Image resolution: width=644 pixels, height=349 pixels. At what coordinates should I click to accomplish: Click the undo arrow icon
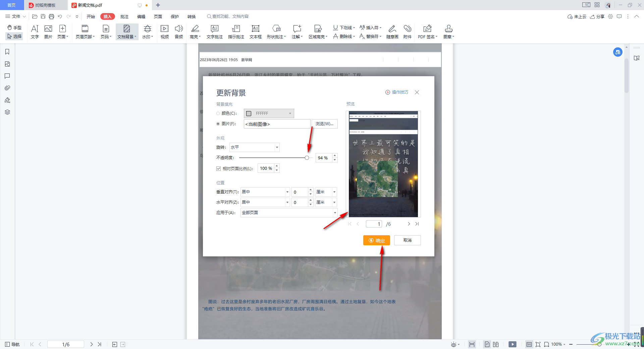(x=60, y=16)
